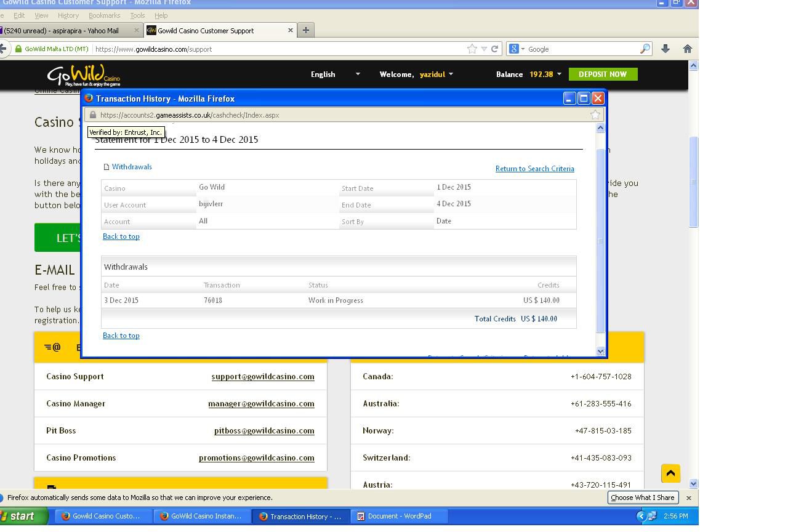Viewport: 788px width, 532px height.
Task: Click the DEPOSIT NOW button
Action: [603, 75]
